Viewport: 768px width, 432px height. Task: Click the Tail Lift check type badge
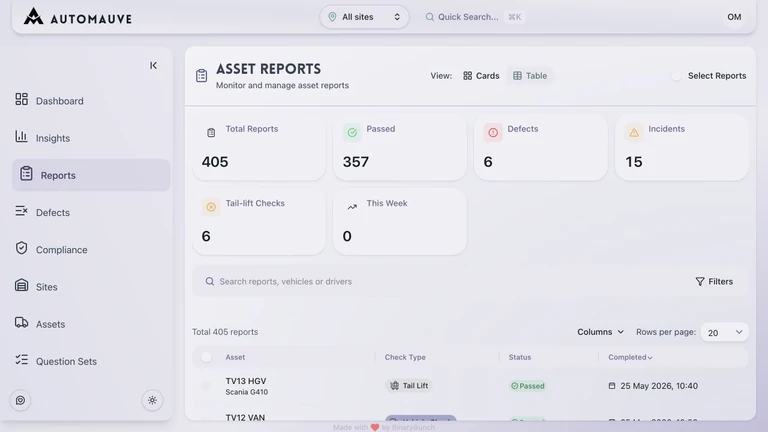click(409, 385)
